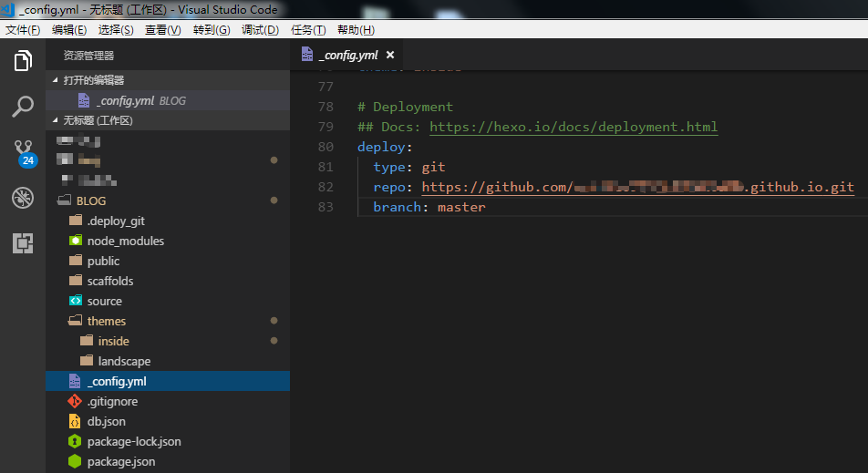Click the .gitignore git icon
This screenshot has height=473, width=868.
click(x=75, y=401)
